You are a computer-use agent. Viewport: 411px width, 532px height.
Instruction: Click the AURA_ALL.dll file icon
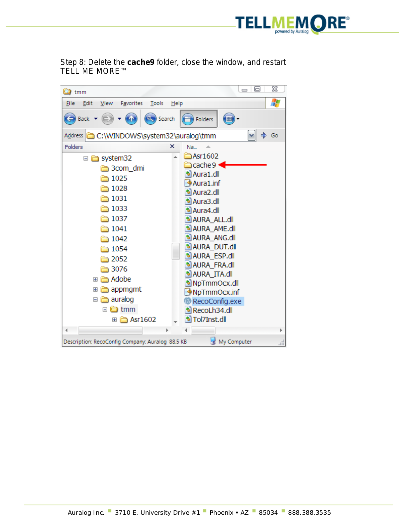(x=188, y=219)
